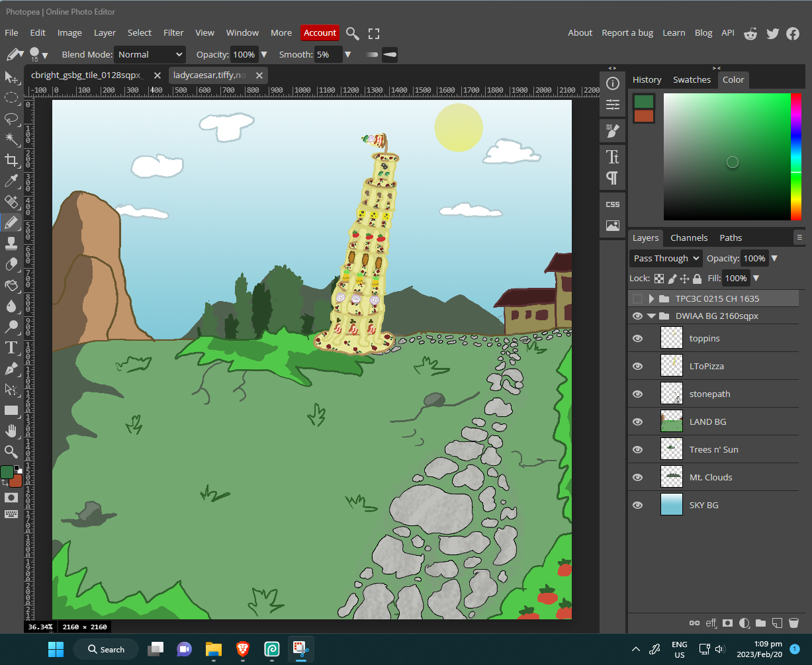Hide the Trees n' Sun layer
The image size is (812, 665).
pos(637,449)
